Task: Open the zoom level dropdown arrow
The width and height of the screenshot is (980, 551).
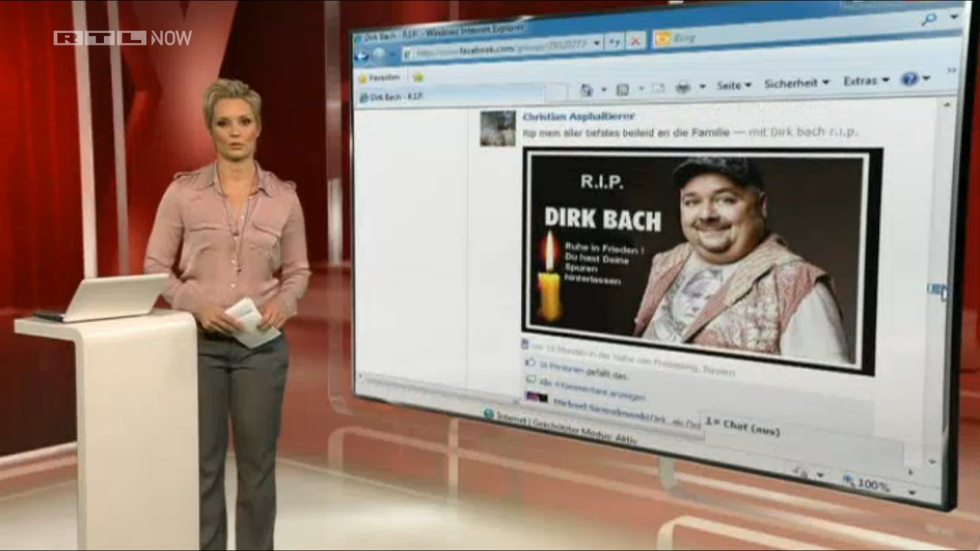Action: tap(911, 492)
